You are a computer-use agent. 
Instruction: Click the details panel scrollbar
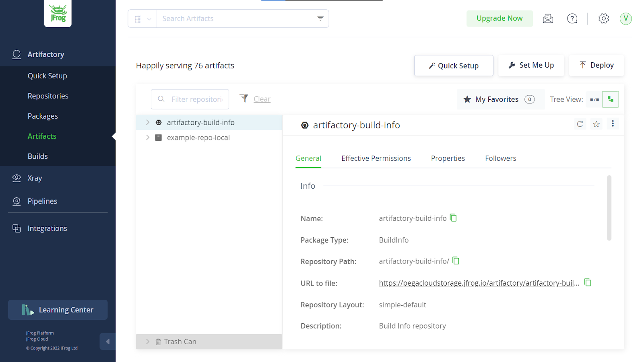[609, 208]
